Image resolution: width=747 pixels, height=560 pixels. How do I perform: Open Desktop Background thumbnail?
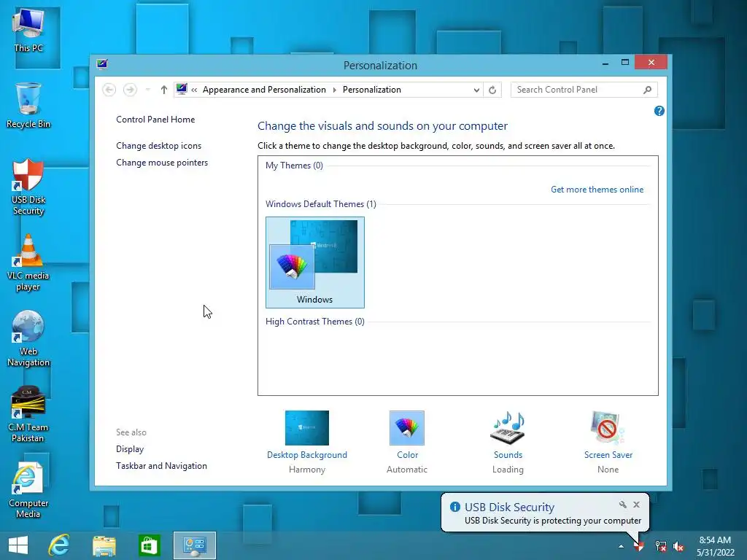(x=307, y=427)
